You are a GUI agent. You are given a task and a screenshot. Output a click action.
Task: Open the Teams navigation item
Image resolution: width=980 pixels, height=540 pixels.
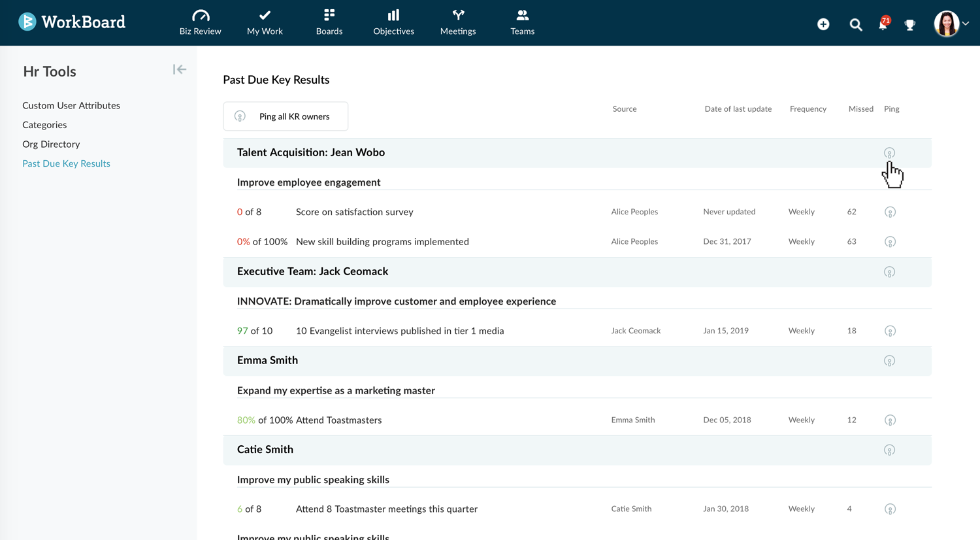522,22
